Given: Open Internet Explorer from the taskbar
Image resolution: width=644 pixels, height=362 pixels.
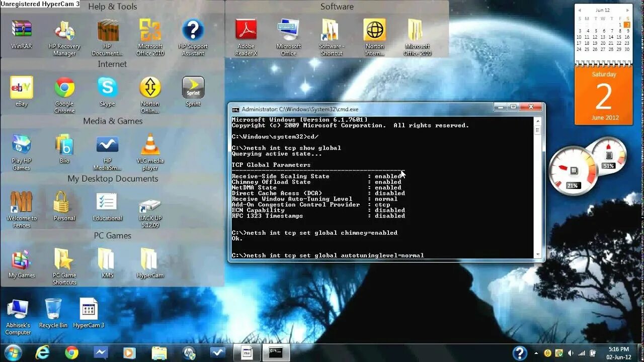Looking at the screenshot, I should tap(43, 352).
